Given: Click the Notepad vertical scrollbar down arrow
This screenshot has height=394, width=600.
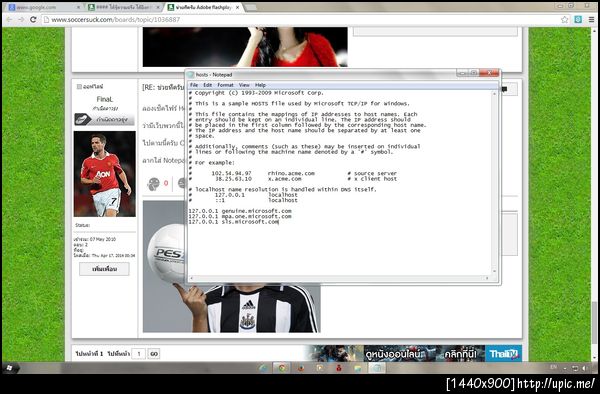Looking at the screenshot, I should (x=494, y=271).
